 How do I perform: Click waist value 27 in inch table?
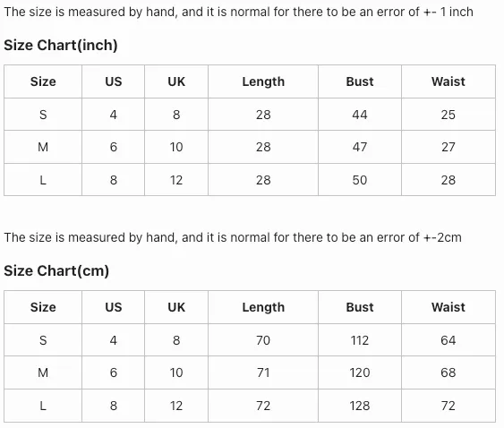tap(448, 147)
